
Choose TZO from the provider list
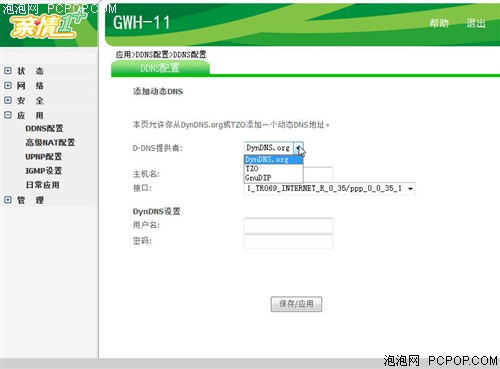pyautogui.click(x=273, y=169)
